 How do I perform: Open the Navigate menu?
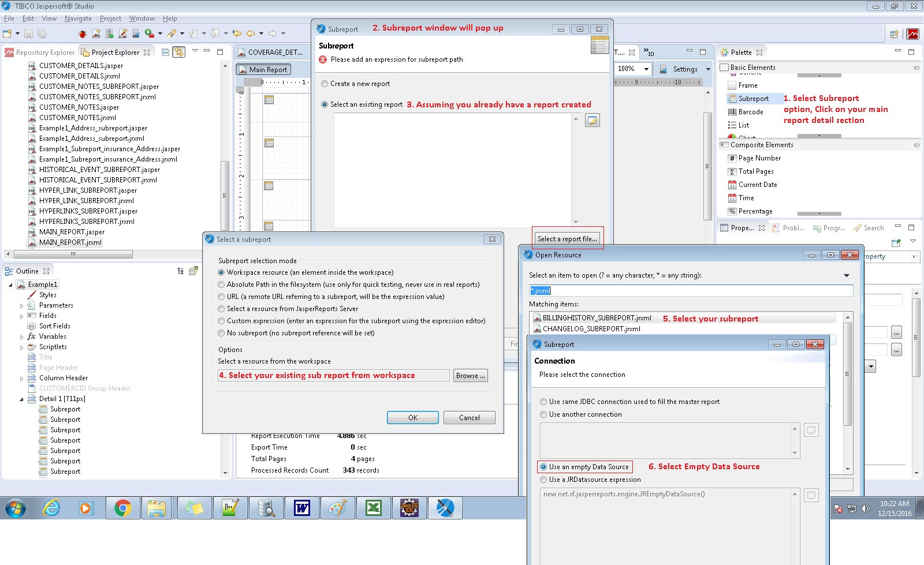coord(78,18)
